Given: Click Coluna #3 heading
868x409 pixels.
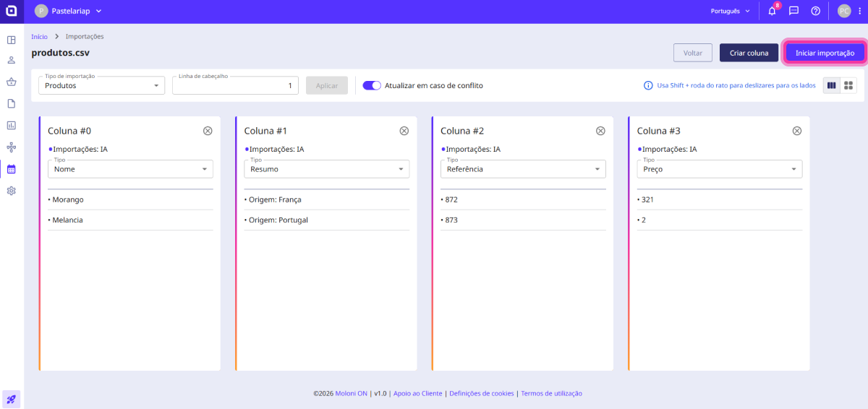Looking at the screenshot, I should coord(659,131).
